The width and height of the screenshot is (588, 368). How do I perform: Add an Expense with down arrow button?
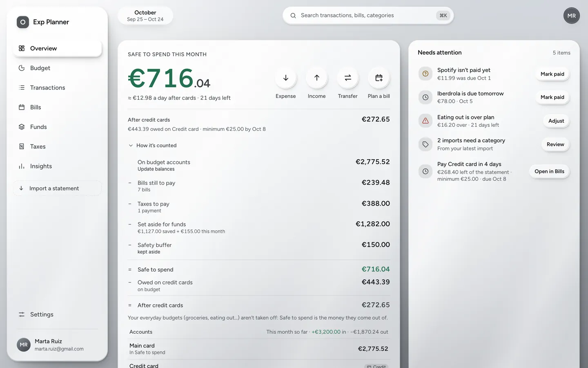286,78
